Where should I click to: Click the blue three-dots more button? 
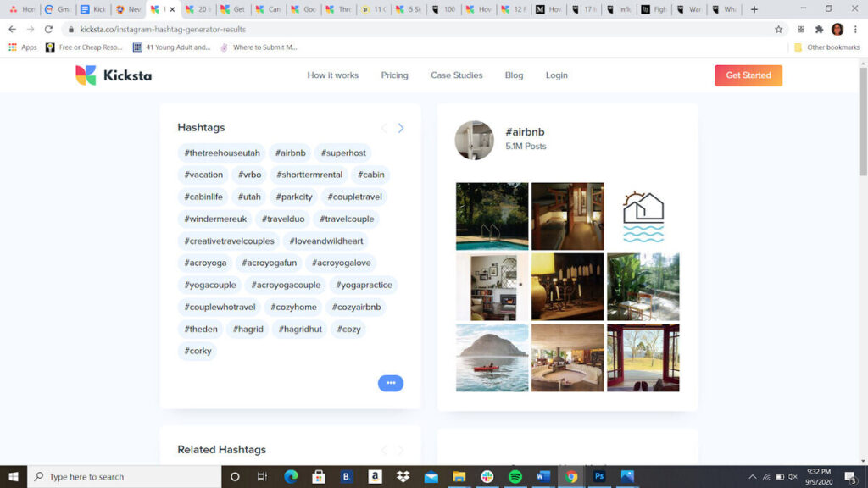click(x=391, y=383)
